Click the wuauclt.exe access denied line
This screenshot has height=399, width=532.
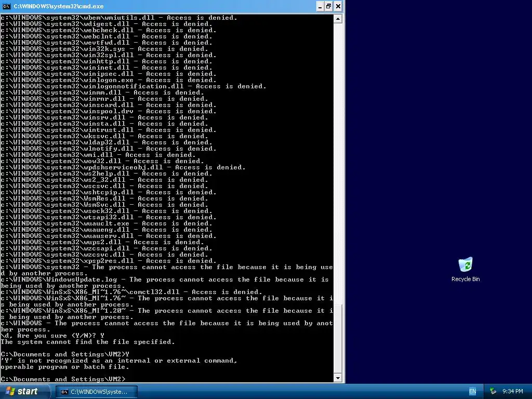[107, 223]
